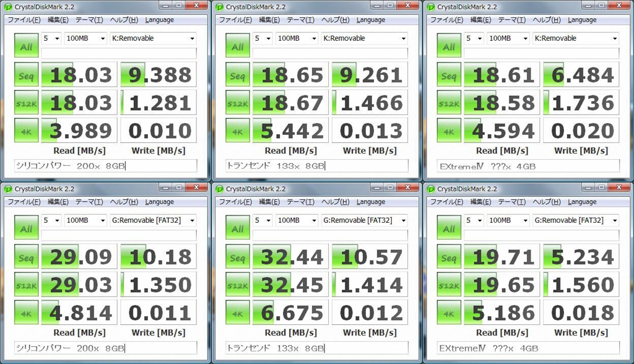
Task: Run the 4K test showing 5.442 read
Action: (238, 130)
